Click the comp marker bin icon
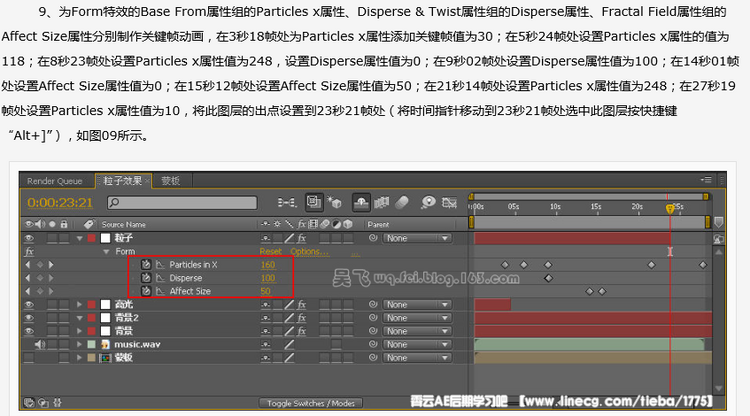This screenshot has height=416, width=750. [718, 222]
